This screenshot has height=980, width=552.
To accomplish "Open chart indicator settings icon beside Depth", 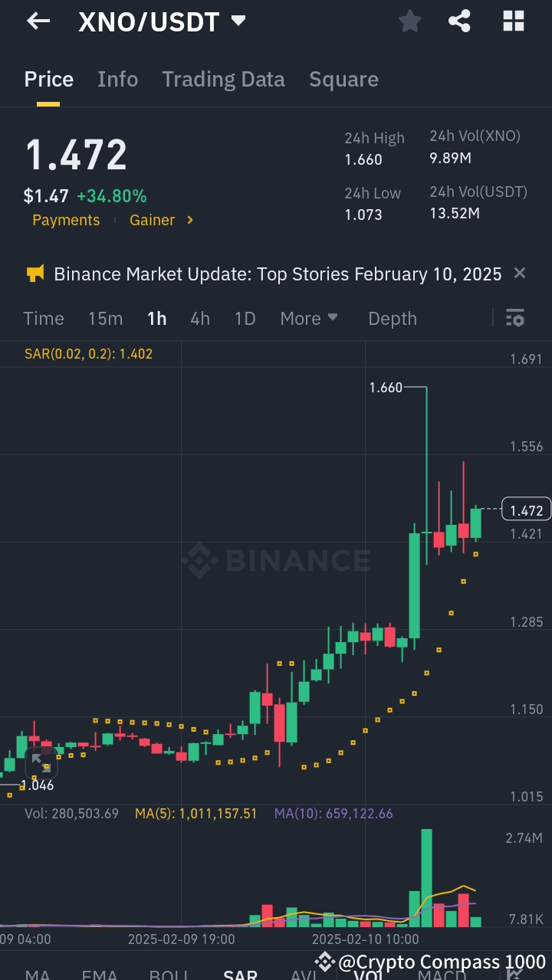I will click(x=515, y=317).
